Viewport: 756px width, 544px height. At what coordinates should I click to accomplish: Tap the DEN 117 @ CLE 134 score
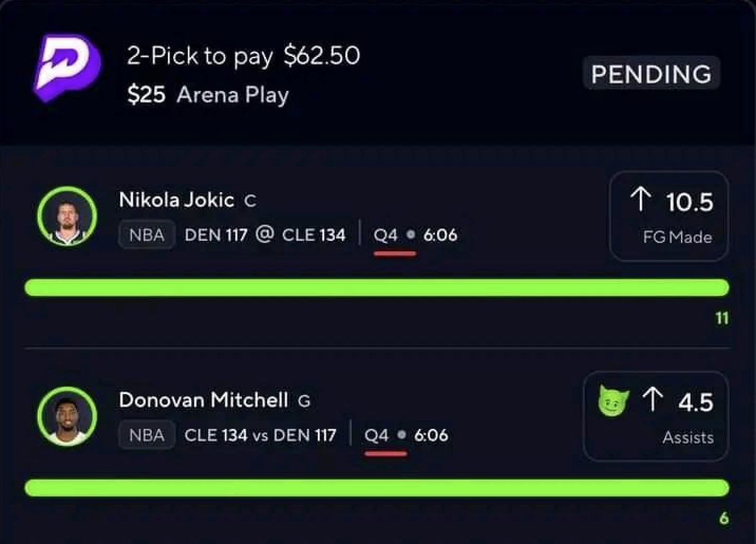pos(265,235)
